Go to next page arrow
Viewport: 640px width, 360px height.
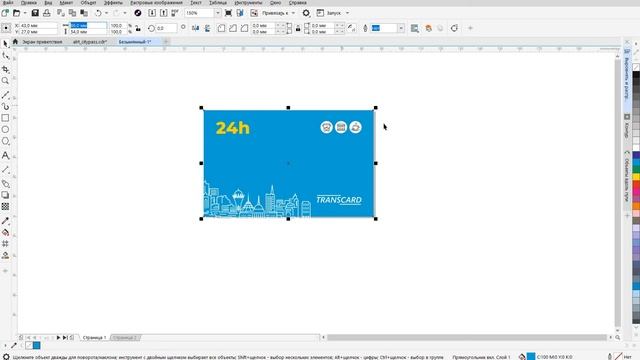point(58,338)
